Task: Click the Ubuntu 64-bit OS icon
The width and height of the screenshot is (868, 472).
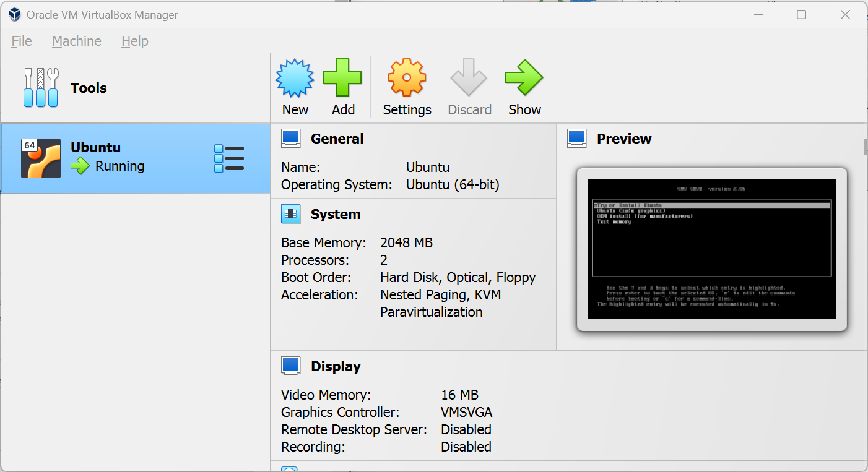Action: (41, 158)
